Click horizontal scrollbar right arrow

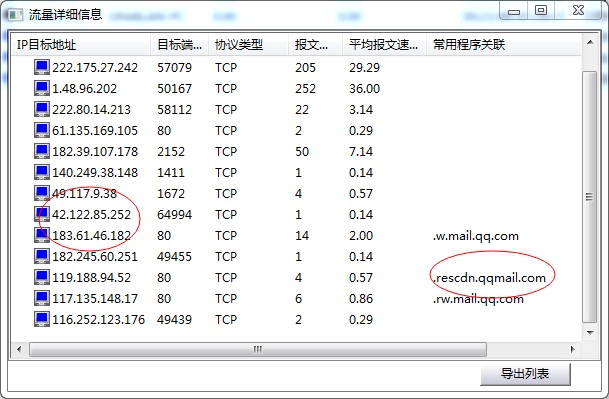[572, 349]
